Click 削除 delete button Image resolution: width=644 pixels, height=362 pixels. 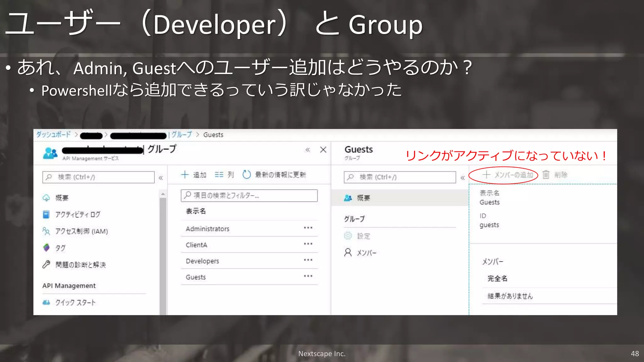click(x=555, y=174)
